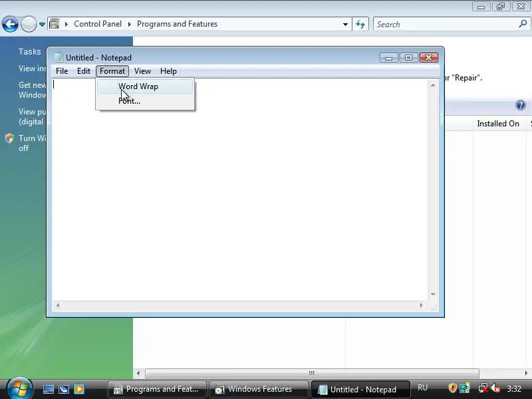Click inside the Notepad text area
The image size is (532, 399).
[x=239, y=190]
